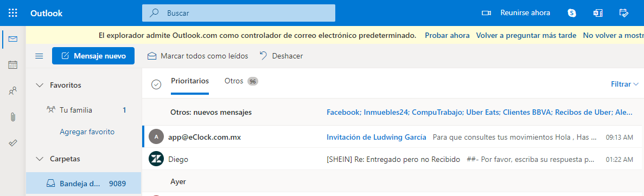Open the My Day calendar-check icon
This screenshot has width=644, height=196.
[x=623, y=12]
